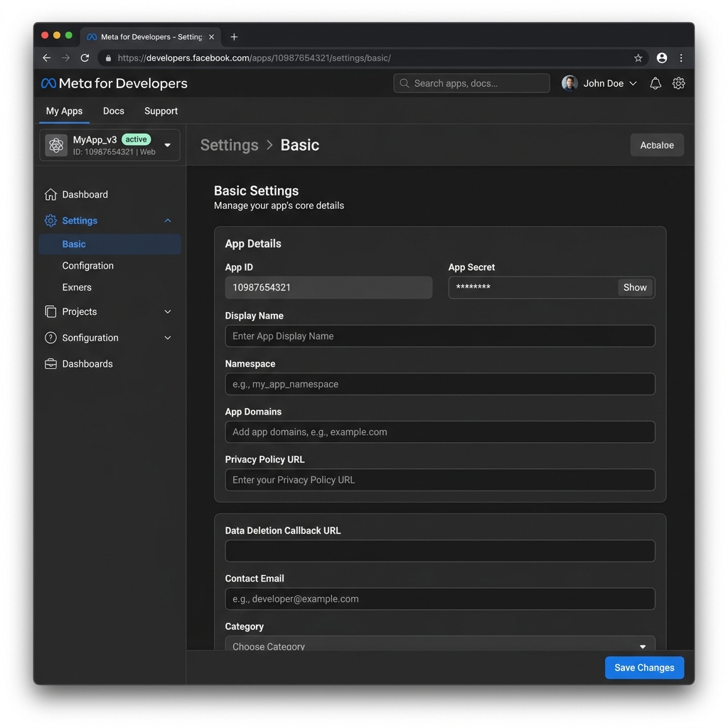Click the MyApp_v3 app icon
The width and height of the screenshot is (728, 728).
click(56, 145)
